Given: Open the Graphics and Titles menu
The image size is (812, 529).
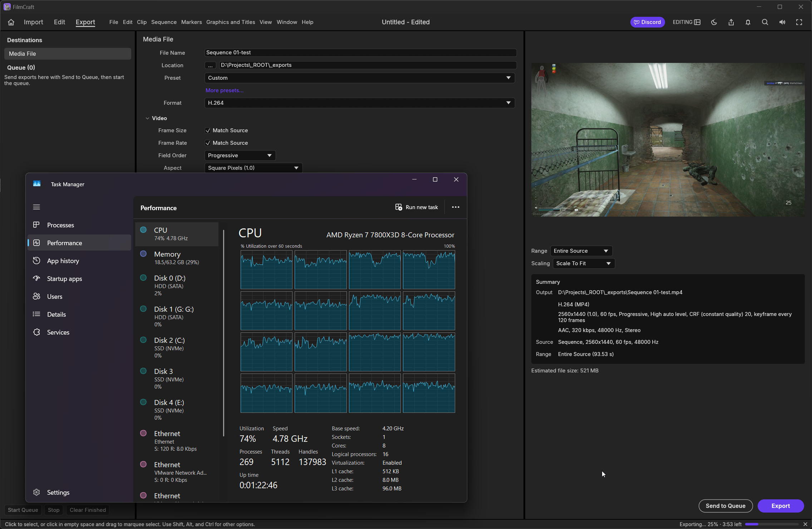Looking at the screenshot, I should [231, 22].
